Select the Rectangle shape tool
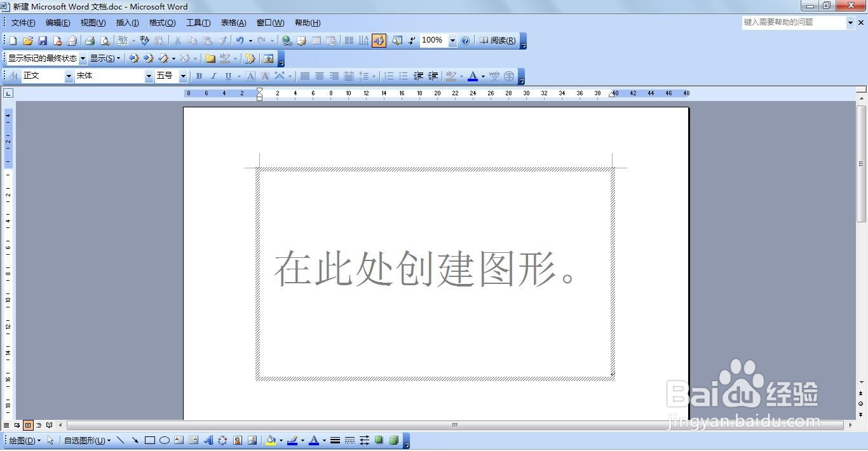The width and height of the screenshot is (868, 451). 150,440
